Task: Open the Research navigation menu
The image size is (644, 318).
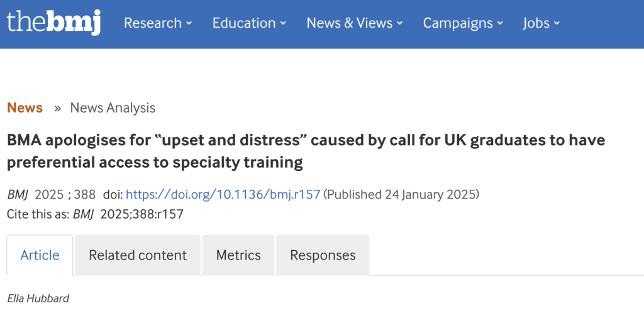Action: [x=152, y=23]
